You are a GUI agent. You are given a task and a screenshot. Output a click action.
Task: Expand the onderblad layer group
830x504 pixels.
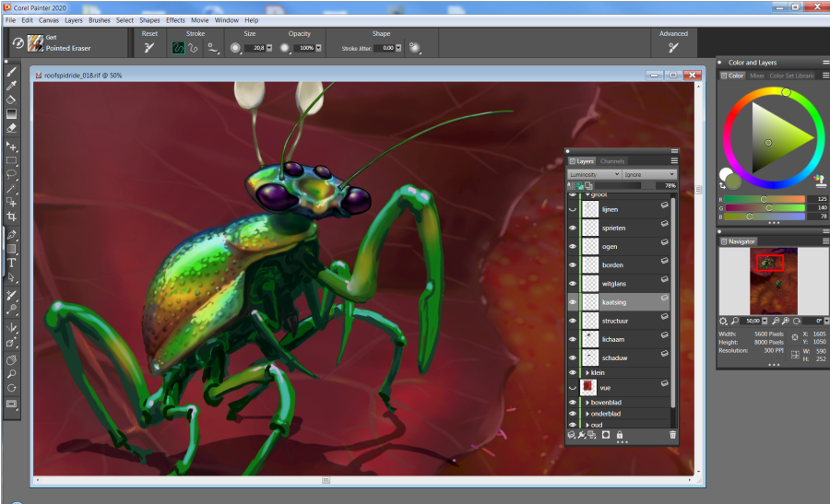click(x=587, y=414)
